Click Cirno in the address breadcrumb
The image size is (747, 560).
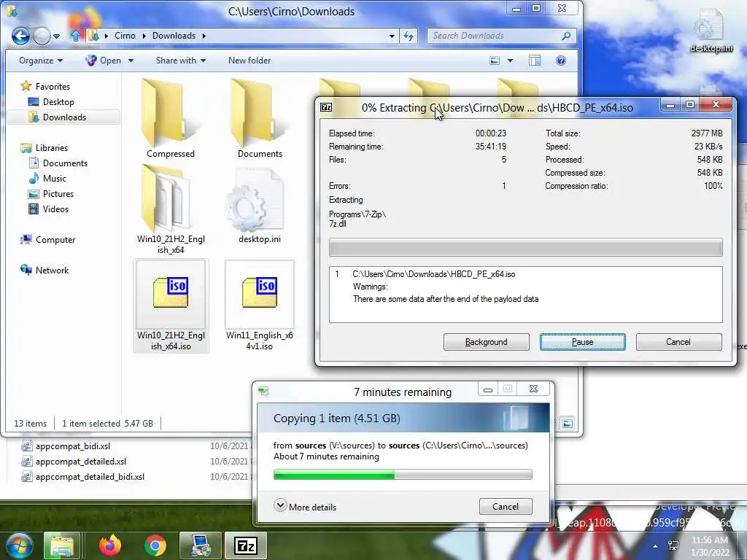[125, 36]
